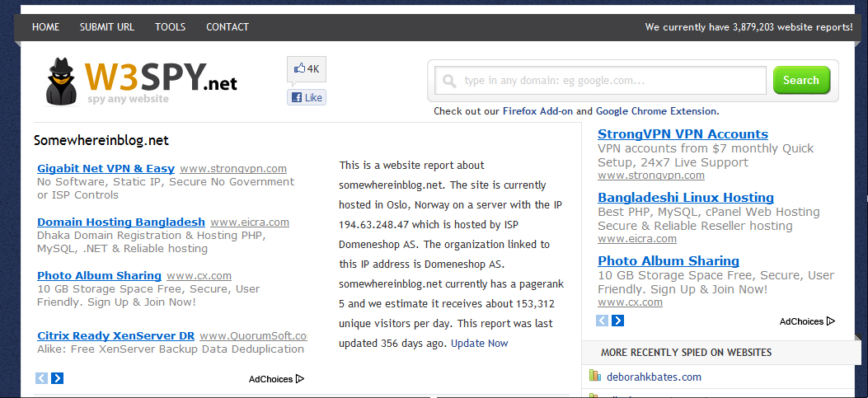
Task: Click the green Search button
Action: [801, 80]
